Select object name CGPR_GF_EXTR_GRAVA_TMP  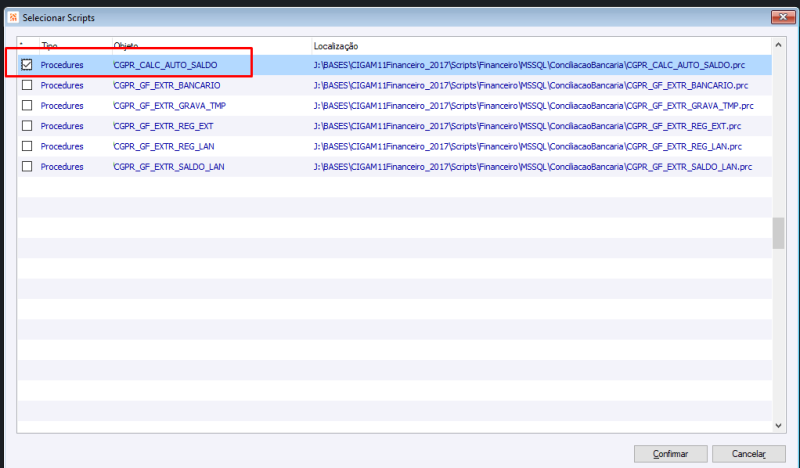[x=169, y=106]
